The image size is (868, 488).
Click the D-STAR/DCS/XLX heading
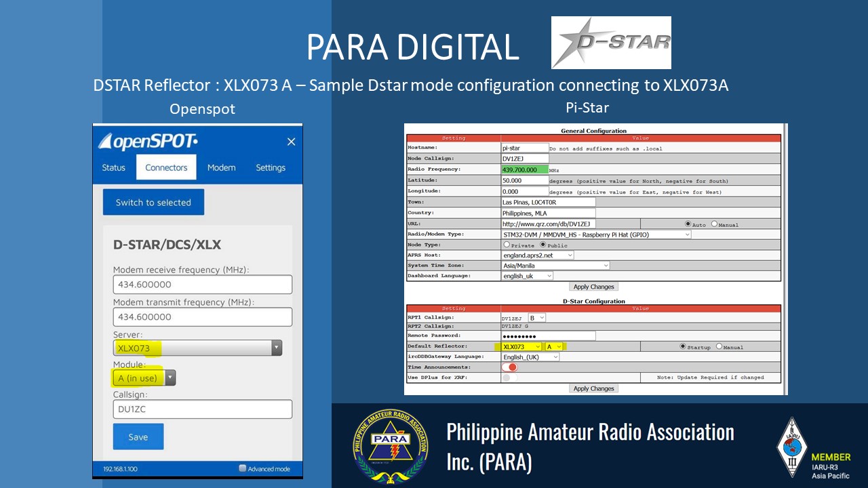167,244
